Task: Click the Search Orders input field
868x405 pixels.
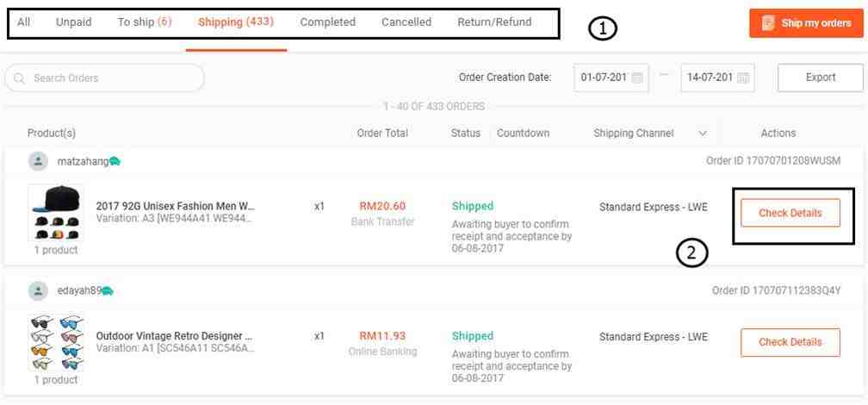Action: click(105, 78)
